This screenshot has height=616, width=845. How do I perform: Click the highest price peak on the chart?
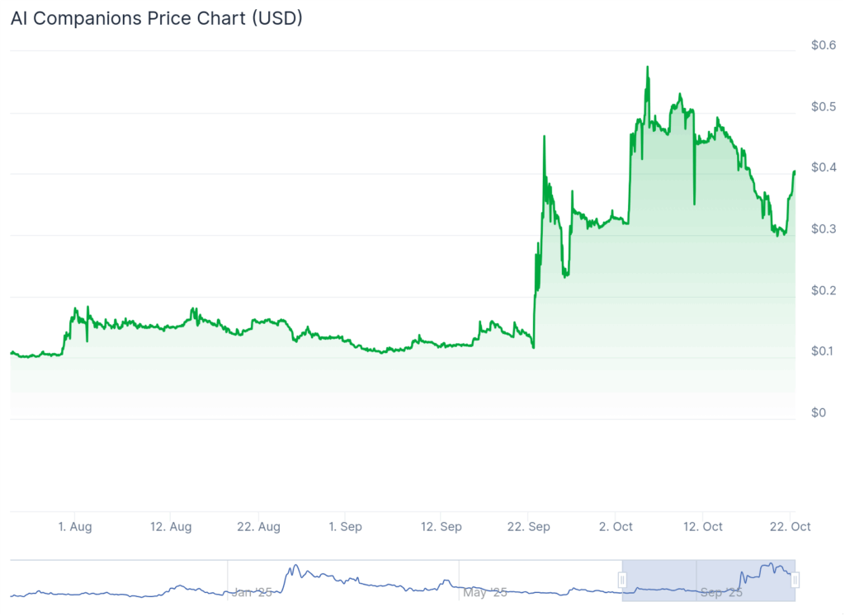[x=648, y=67]
